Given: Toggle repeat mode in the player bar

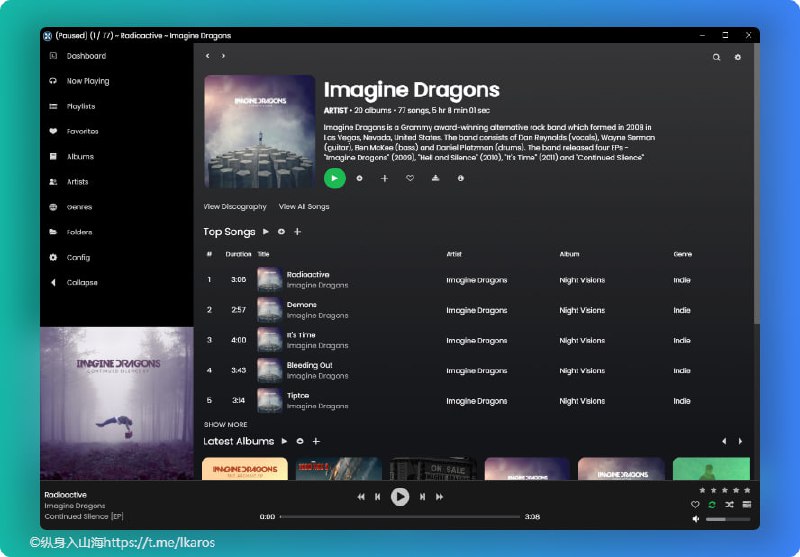Looking at the screenshot, I should (712, 505).
